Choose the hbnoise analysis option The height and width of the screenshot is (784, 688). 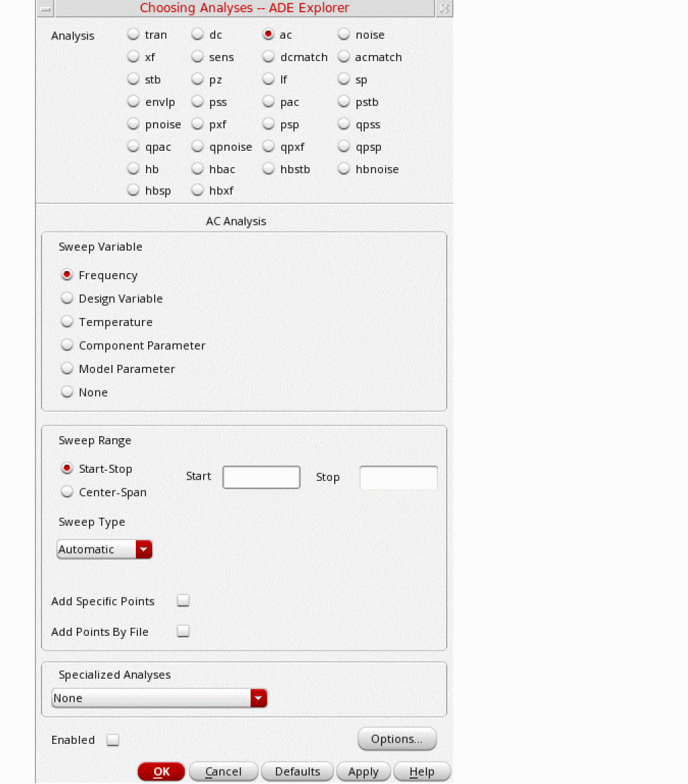[344, 169]
